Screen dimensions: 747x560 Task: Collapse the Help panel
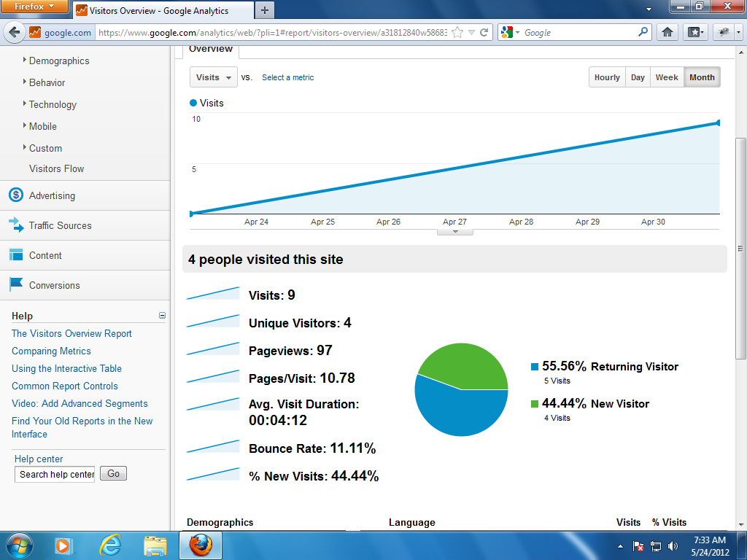162,316
